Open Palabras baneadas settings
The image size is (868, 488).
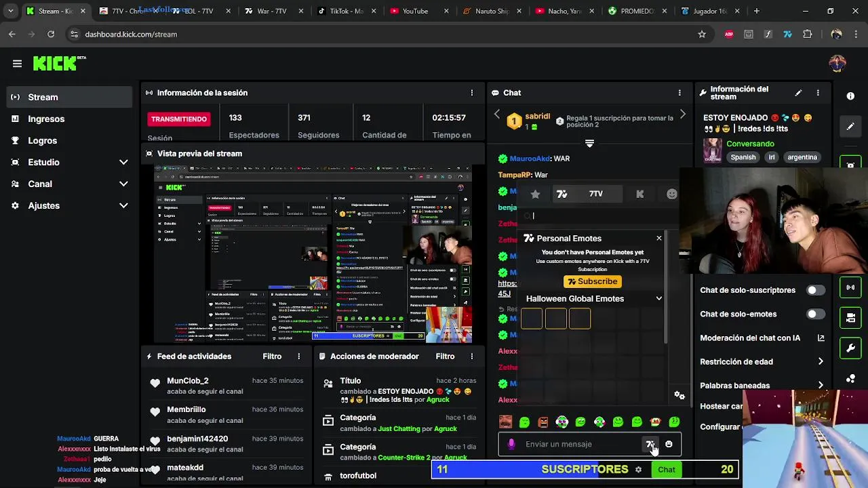pyautogui.click(x=762, y=386)
